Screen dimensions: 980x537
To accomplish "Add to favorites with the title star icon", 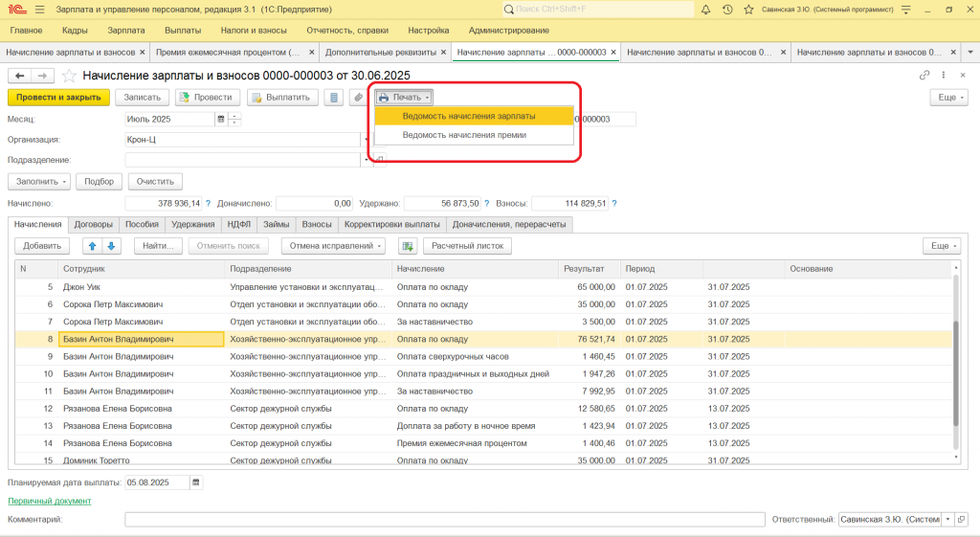I will [69, 76].
